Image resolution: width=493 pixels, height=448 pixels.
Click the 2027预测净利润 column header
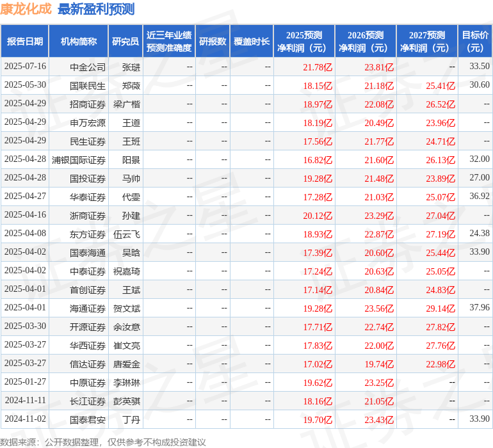point(427,41)
